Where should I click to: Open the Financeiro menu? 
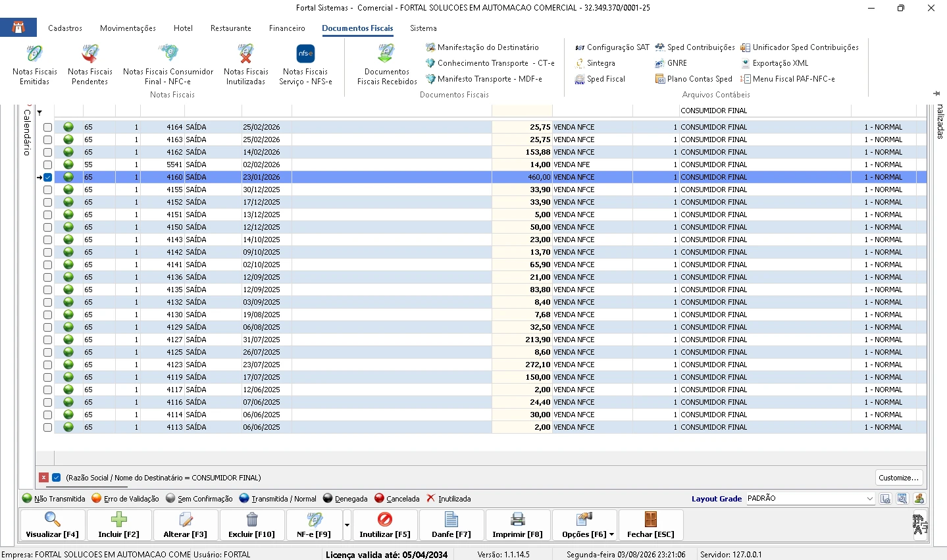(287, 28)
